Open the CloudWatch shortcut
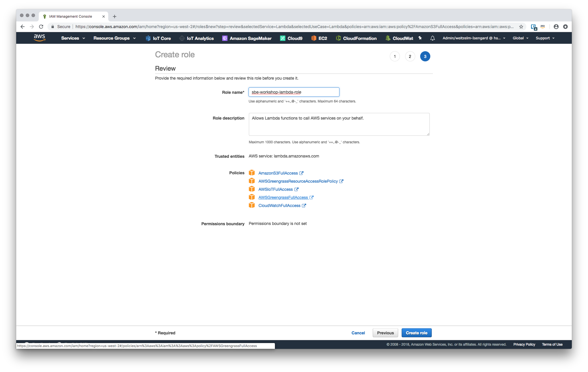This screenshot has width=588, height=372. [x=399, y=38]
